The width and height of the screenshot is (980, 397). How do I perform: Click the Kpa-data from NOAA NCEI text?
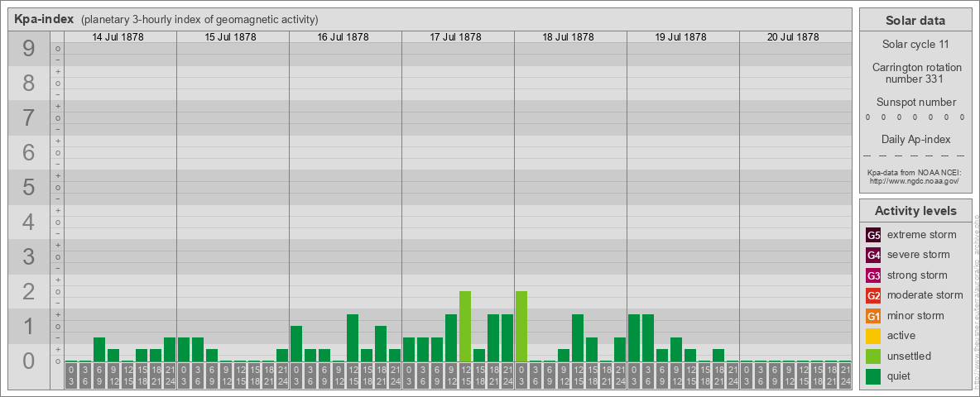click(x=915, y=172)
